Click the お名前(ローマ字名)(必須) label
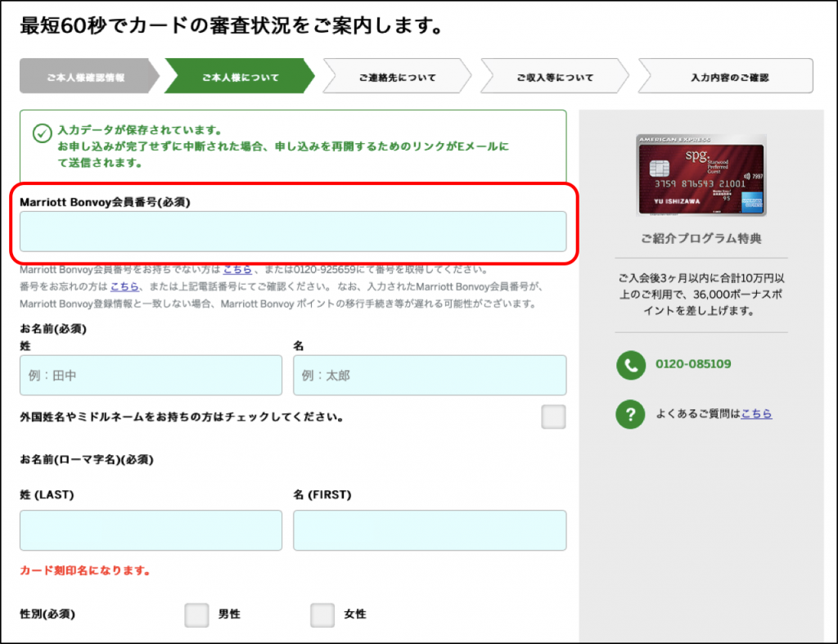This screenshot has height=644, width=838. pos(87,460)
